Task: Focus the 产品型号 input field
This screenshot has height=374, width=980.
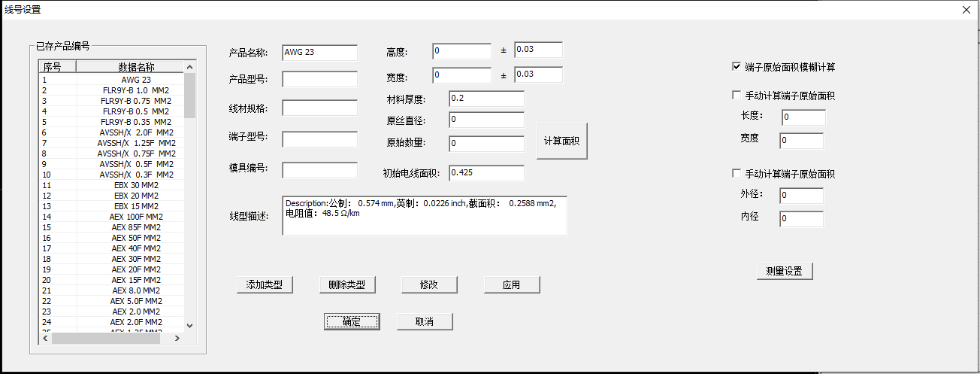Action: 320,80
